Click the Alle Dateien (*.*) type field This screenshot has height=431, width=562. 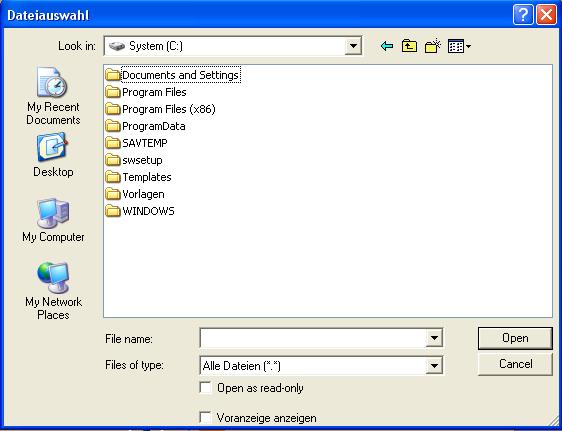pos(313,365)
